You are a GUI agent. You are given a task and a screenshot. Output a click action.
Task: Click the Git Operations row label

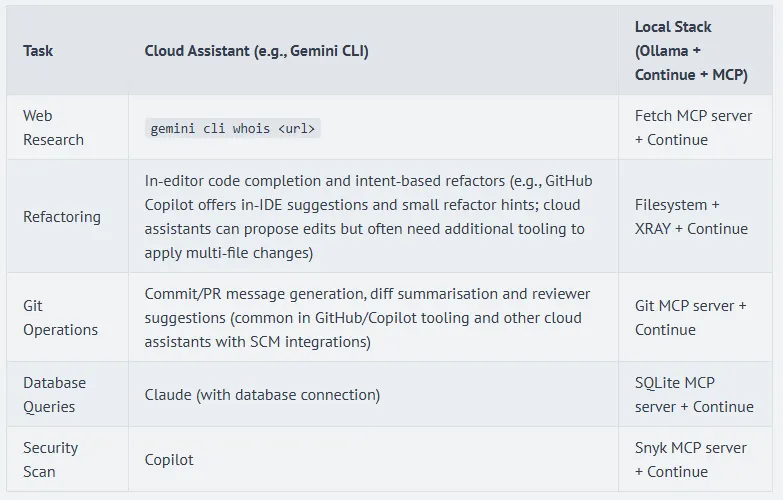pyautogui.click(x=60, y=318)
